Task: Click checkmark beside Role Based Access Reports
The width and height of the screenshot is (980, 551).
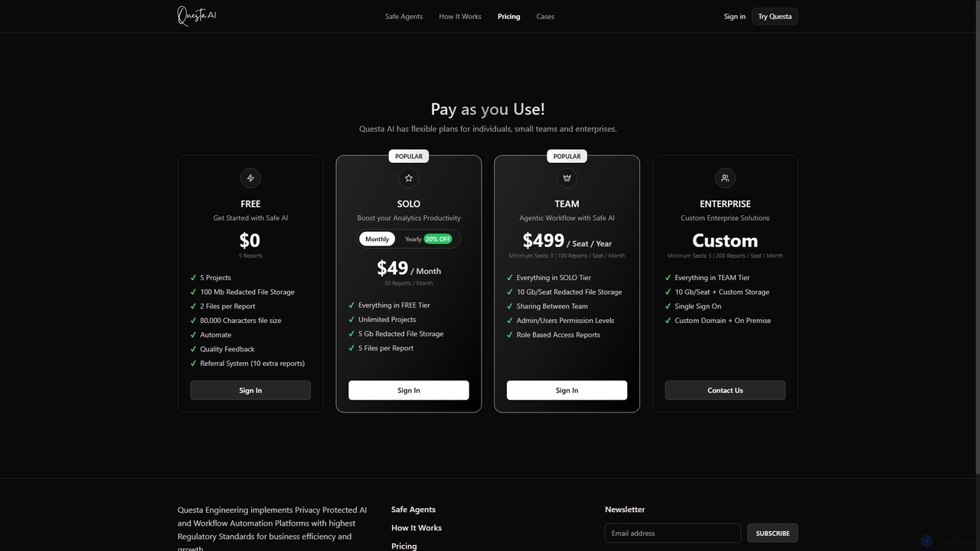Action: [510, 335]
